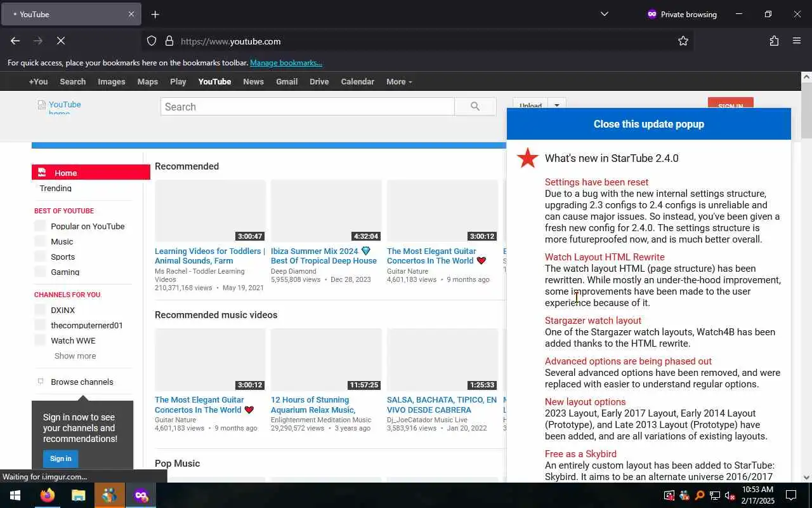
Task: Open Gmail in the Google bar
Action: [x=287, y=82]
